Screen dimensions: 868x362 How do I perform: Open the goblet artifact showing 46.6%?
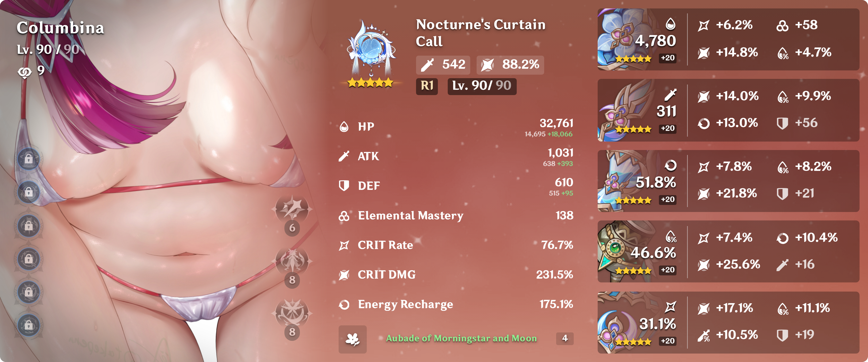click(x=728, y=251)
